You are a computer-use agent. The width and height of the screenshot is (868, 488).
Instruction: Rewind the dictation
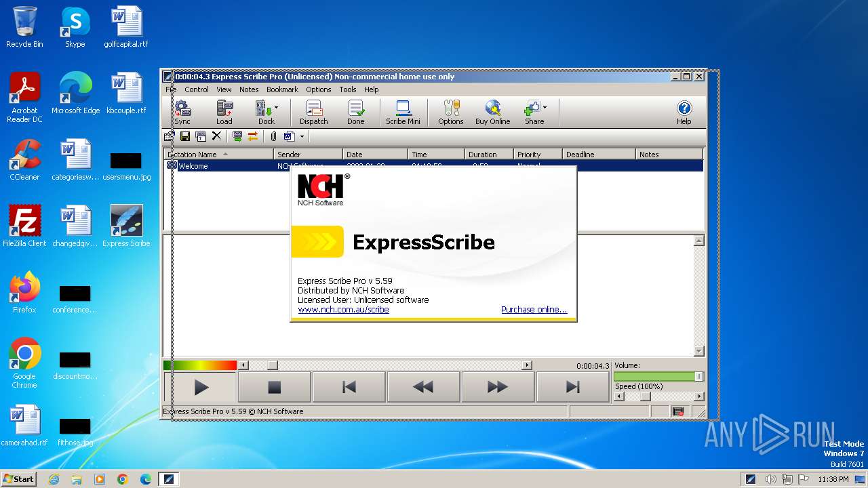coord(423,387)
